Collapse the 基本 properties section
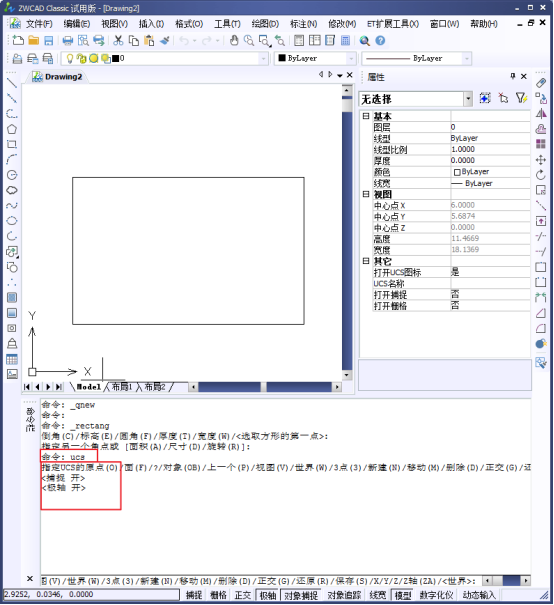The image size is (554, 605). [366, 116]
